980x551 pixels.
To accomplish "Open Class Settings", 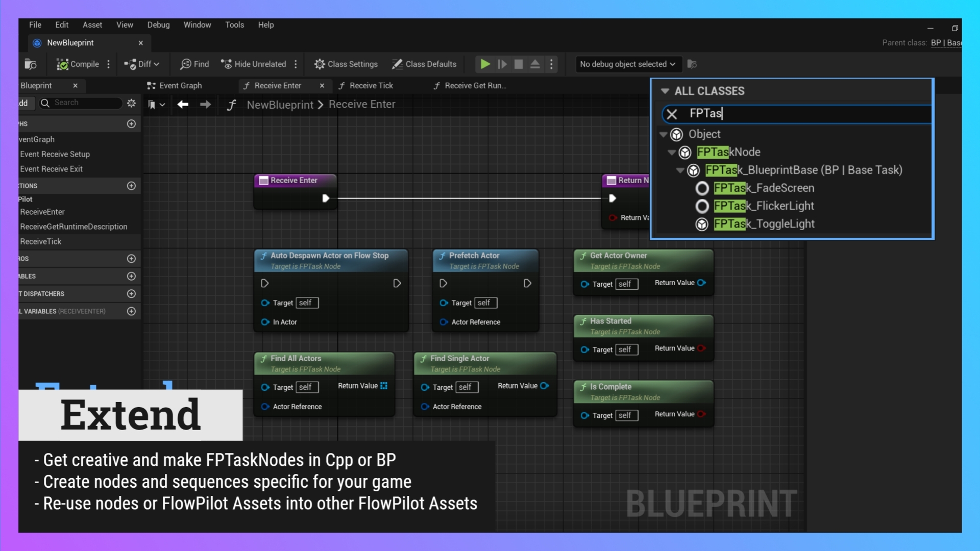I will [x=346, y=64].
